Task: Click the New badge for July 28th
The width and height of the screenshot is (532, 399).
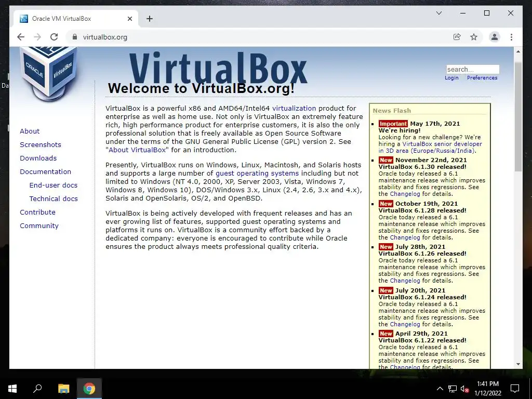Action: coord(386,247)
